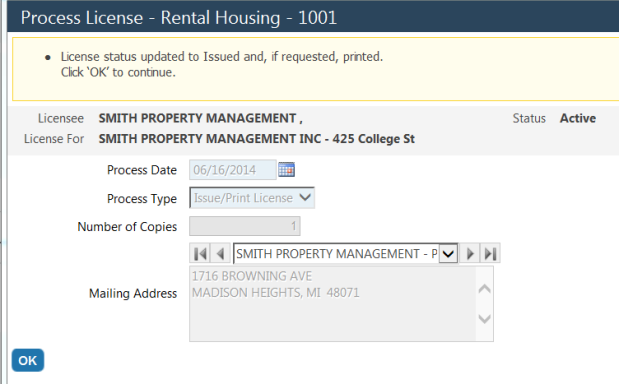This screenshot has height=384, width=619.
Task: Click the Process License title bar
Action: 313,17
